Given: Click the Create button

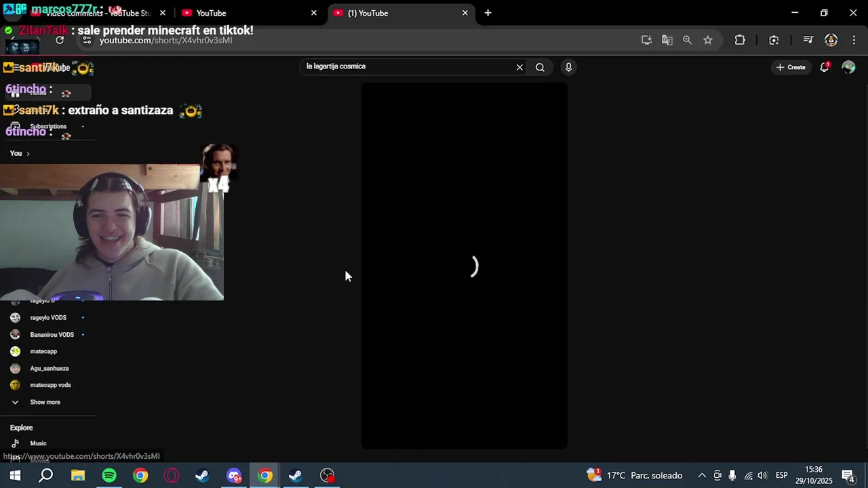Looking at the screenshot, I should [791, 67].
